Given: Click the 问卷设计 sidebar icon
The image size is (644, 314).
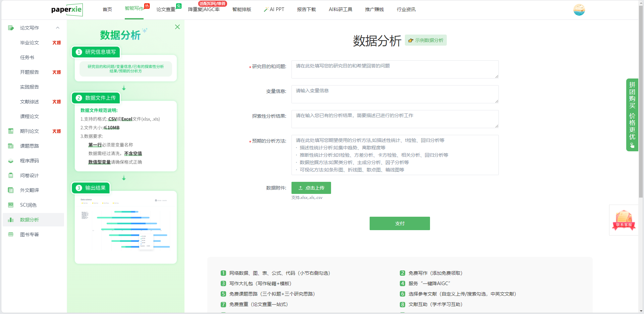Looking at the screenshot, I should click(x=10, y=175).
